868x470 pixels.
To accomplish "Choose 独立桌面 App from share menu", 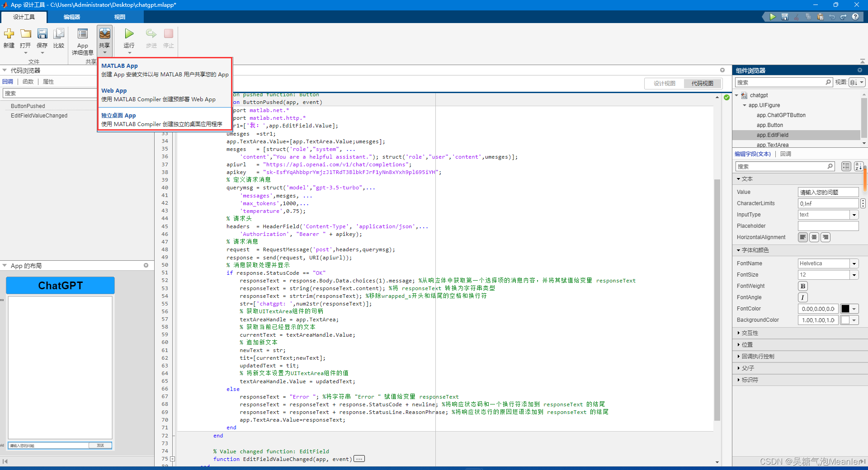I will [x=165, y=120].
